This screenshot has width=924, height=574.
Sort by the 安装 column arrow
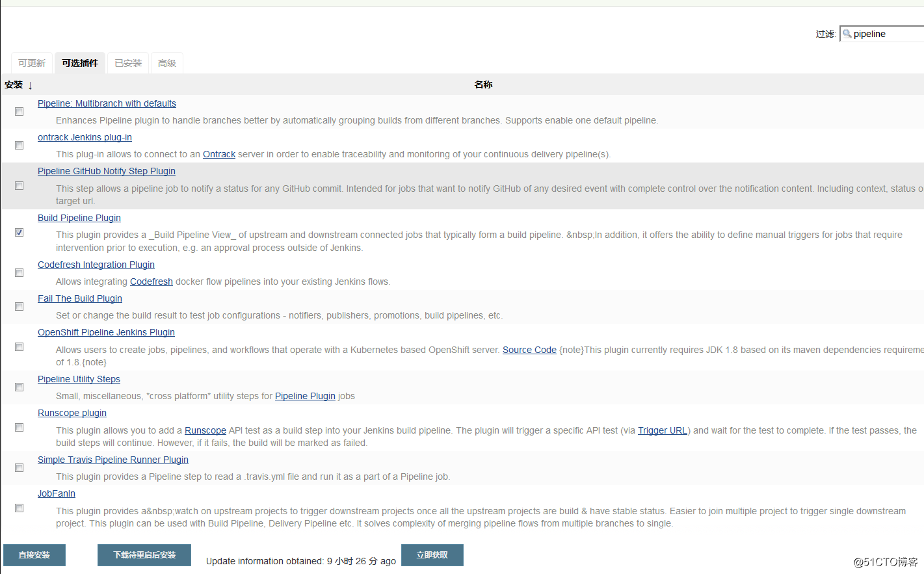click(30, 85)
